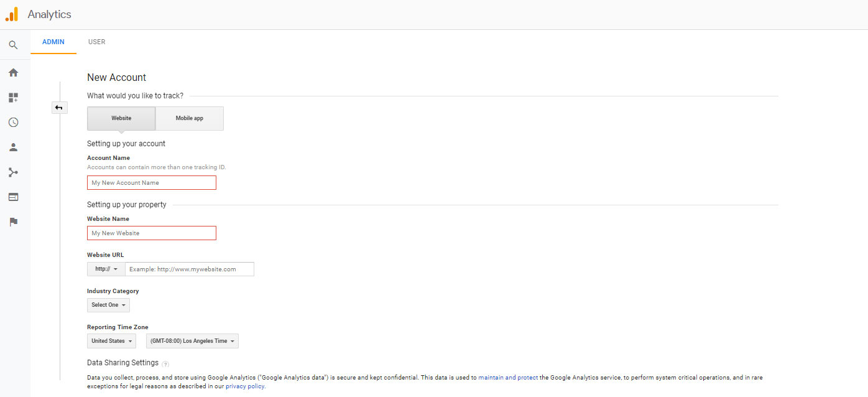Viewport: 868px width, 397px height.
Task: Open Los Angeles Time zone dropdown
Action: pos(192,341)
